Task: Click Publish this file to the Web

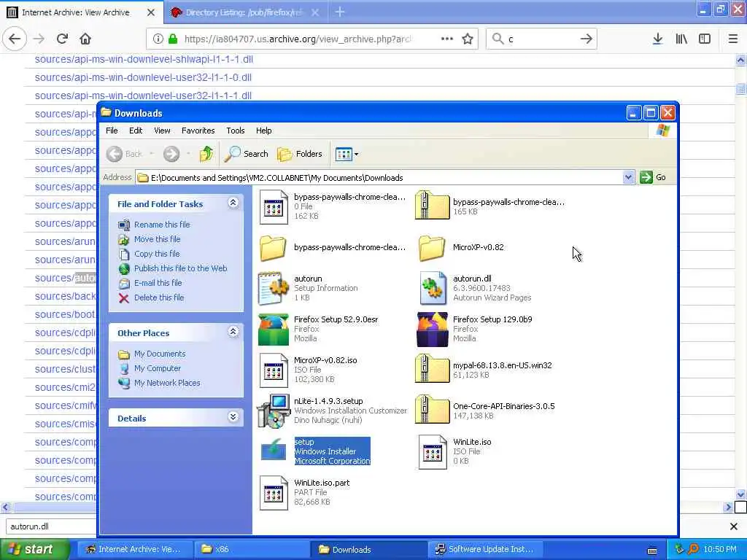Action: (x=181, y=268)
